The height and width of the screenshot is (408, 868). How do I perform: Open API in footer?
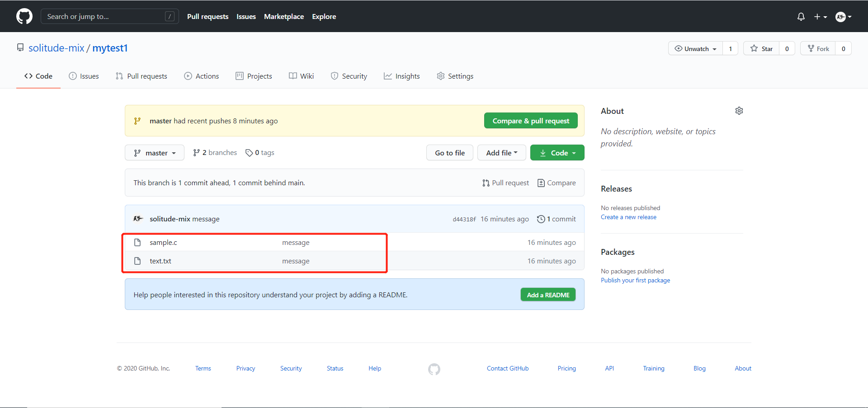(x=609, y=368)
